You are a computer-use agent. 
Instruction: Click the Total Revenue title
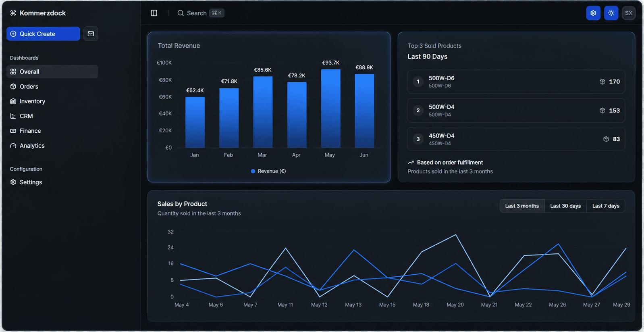point(179,46)
